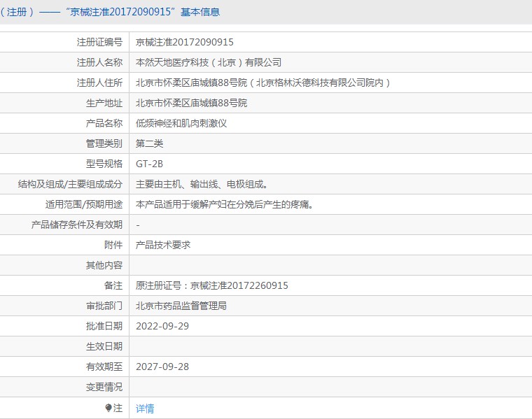Click the 产品储存条件及有效期 label

77,225
